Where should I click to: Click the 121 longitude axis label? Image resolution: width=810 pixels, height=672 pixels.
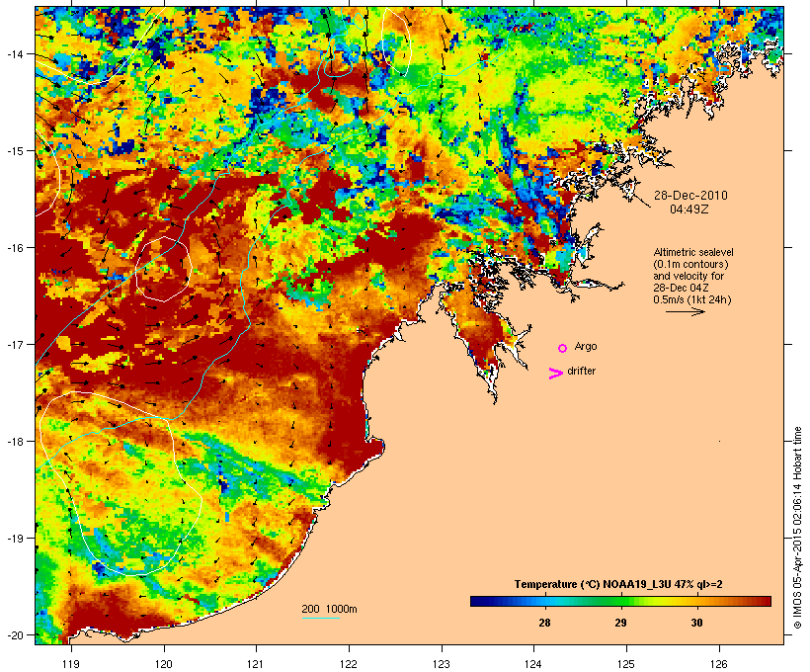coord(256,664)
